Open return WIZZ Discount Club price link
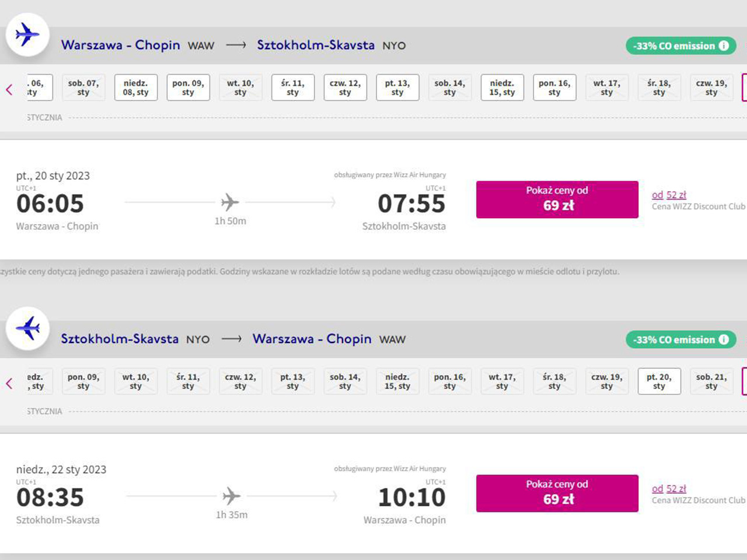This screenshot has height=560, width=747. point(669,489)
